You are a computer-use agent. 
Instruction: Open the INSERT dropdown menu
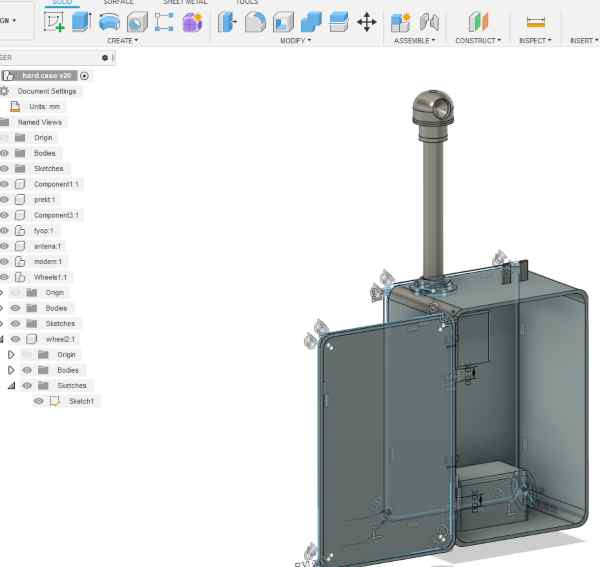click(x=584, y=41)
